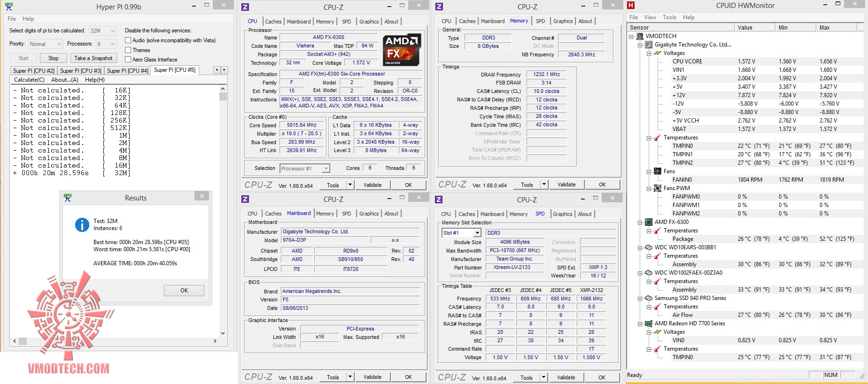Open the Processors count dropdown
This screenshot has height=384, width=868.
[106, 44]
